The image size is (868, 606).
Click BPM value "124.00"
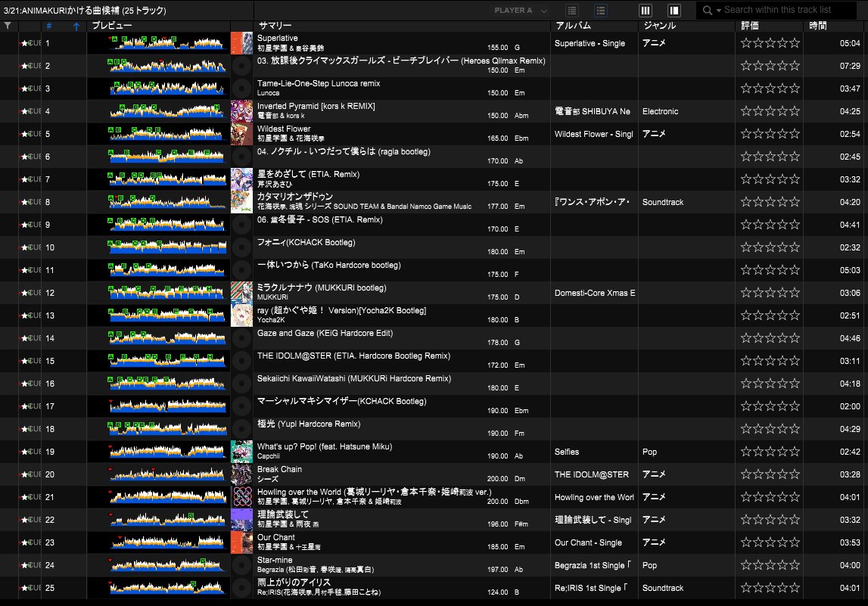coord(498,592)
